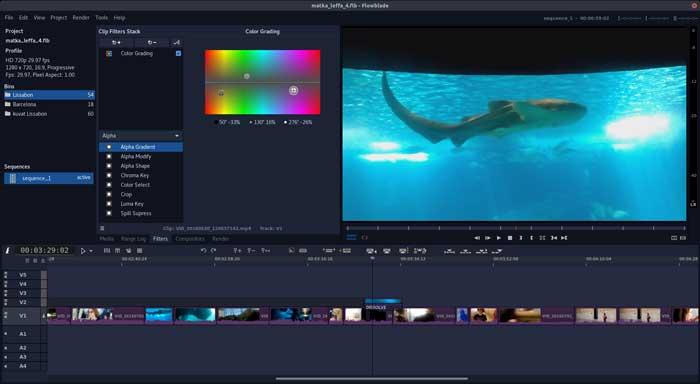
Task: Click the color grading hue gradient box
Action: click(x=262, y=82)
